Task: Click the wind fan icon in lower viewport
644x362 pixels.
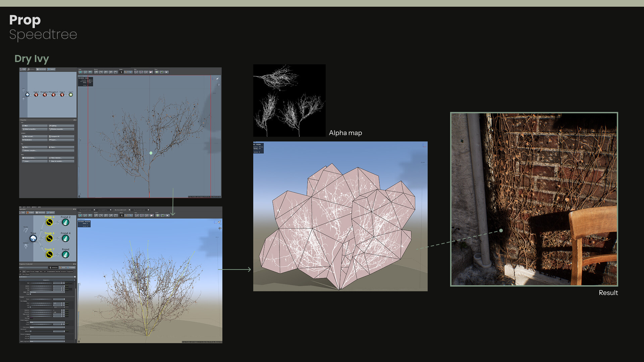Action: (x=220, y=228)
